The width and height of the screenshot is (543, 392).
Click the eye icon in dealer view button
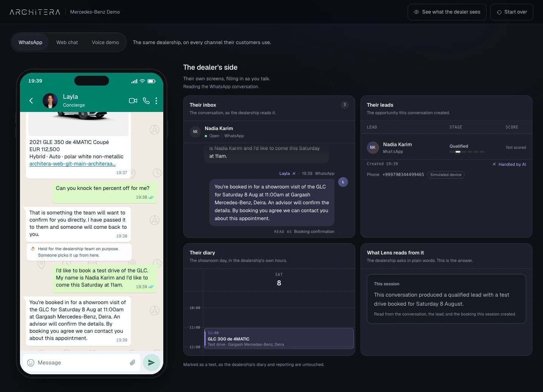click(x=416, y=12)
